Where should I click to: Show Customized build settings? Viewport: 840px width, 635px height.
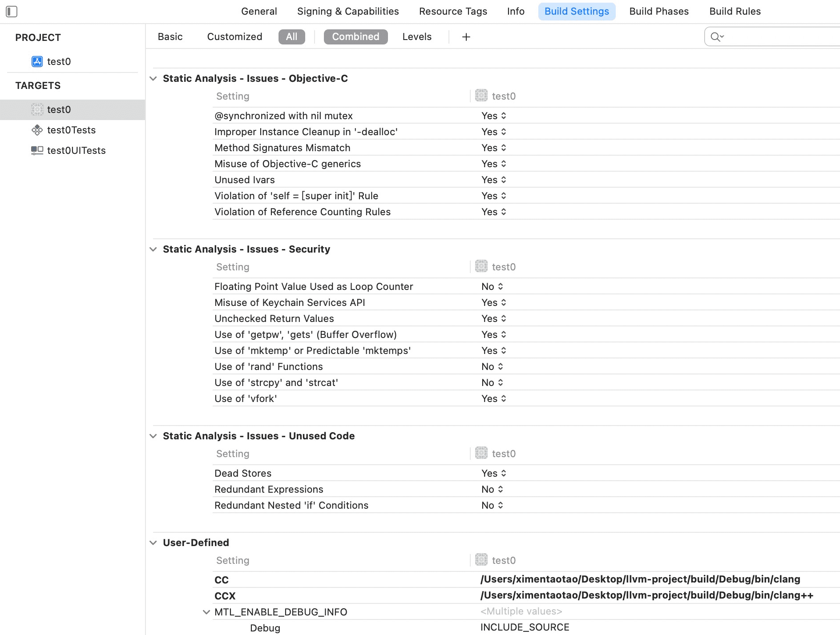click(234, 37)
